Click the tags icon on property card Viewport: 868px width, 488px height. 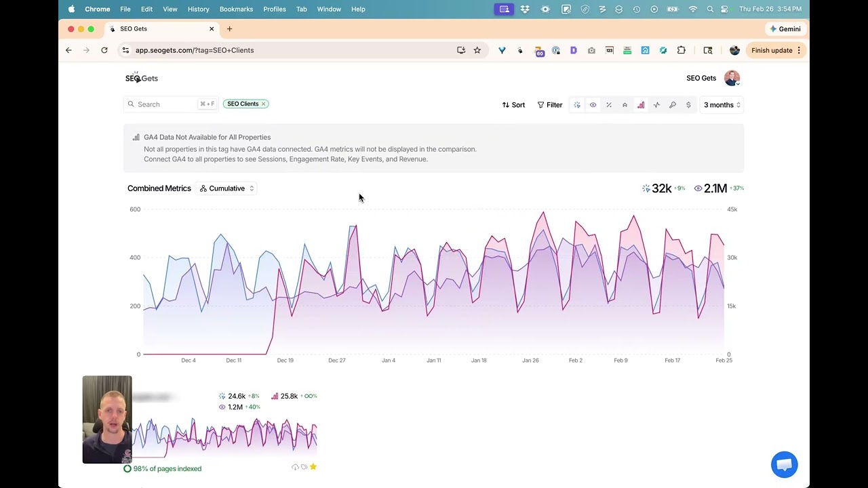(304, 467)
